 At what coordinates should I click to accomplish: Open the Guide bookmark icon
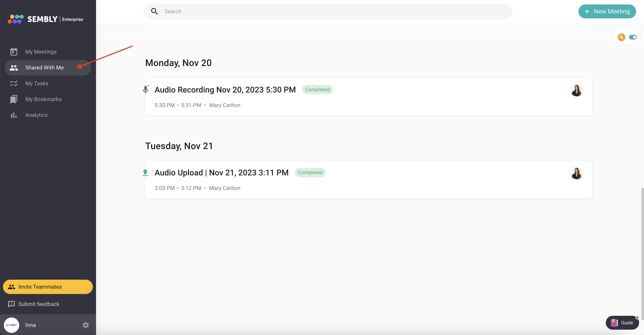tap(614, 323)
